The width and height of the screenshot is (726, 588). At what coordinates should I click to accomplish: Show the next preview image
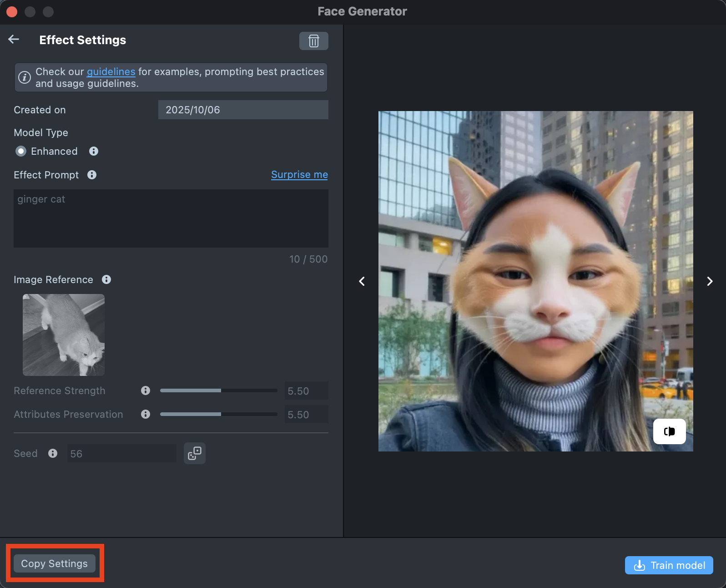tap(710, 281)
